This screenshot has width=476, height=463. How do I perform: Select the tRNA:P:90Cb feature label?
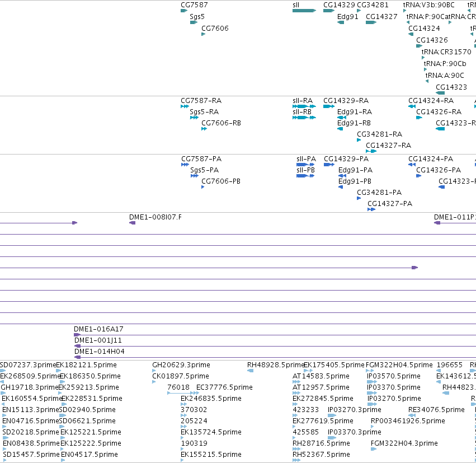[445, 64]
